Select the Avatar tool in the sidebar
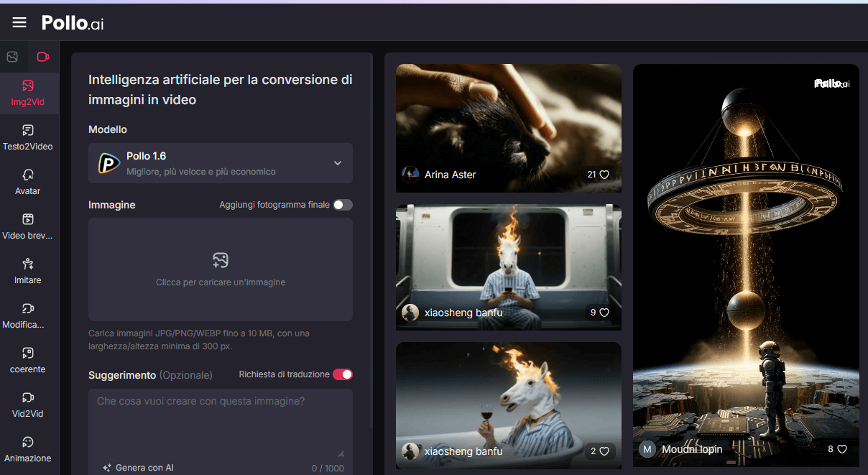The height and width of the screenshot is (475, 868). (x=29, y=183)
